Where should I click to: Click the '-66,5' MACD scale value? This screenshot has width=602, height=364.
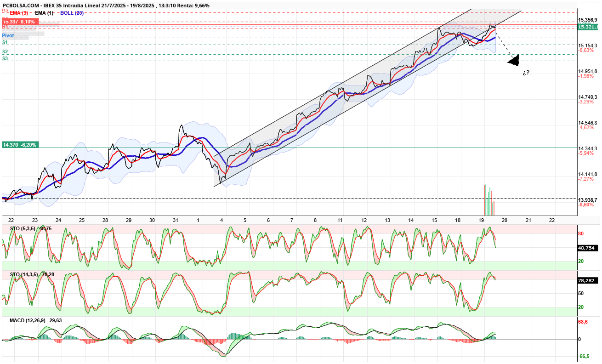584,356
